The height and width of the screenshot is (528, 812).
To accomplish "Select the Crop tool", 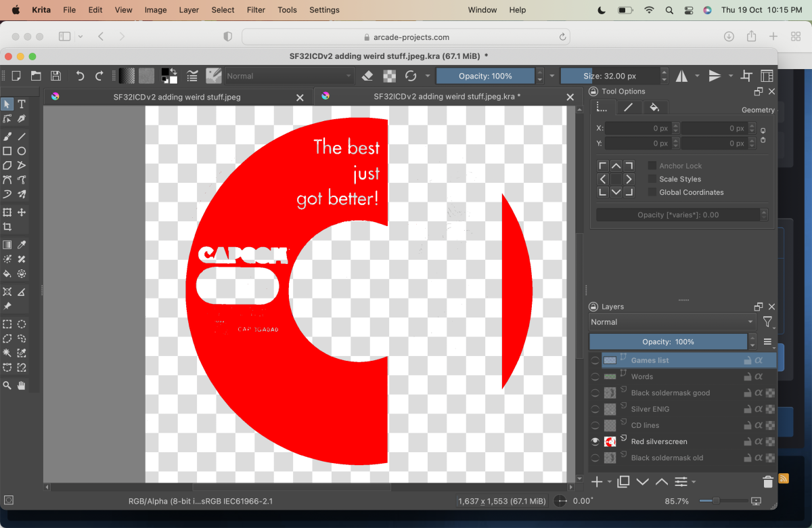I will [7, 227].
